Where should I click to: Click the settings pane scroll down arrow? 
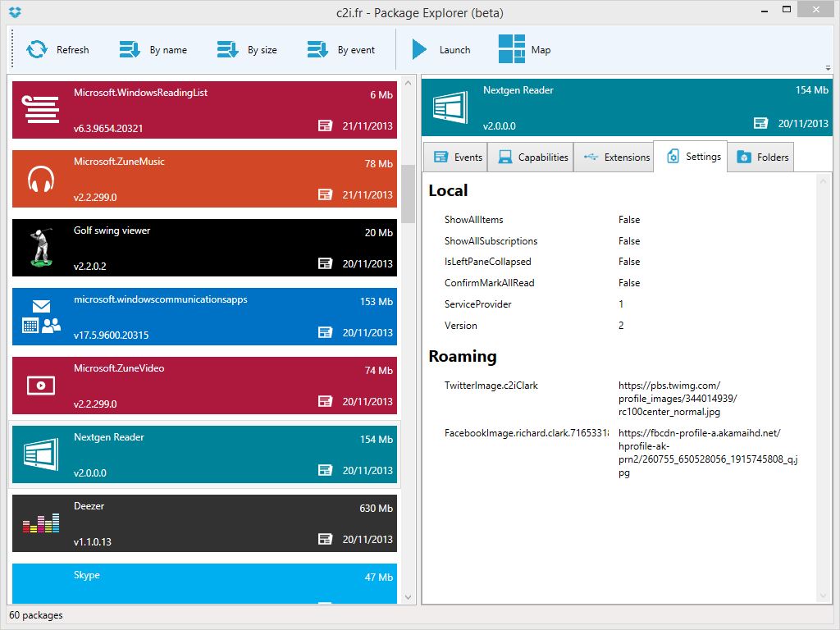(x=823, y=596)
